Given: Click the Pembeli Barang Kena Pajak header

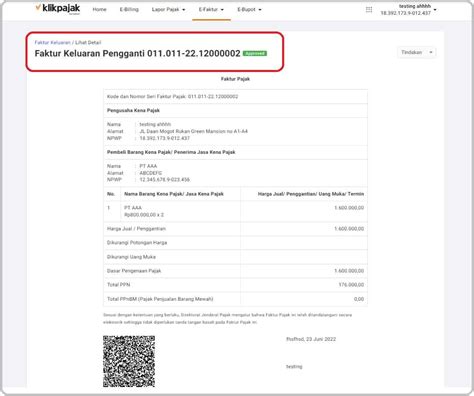Looking at the screenshot, I should (171, 152).
